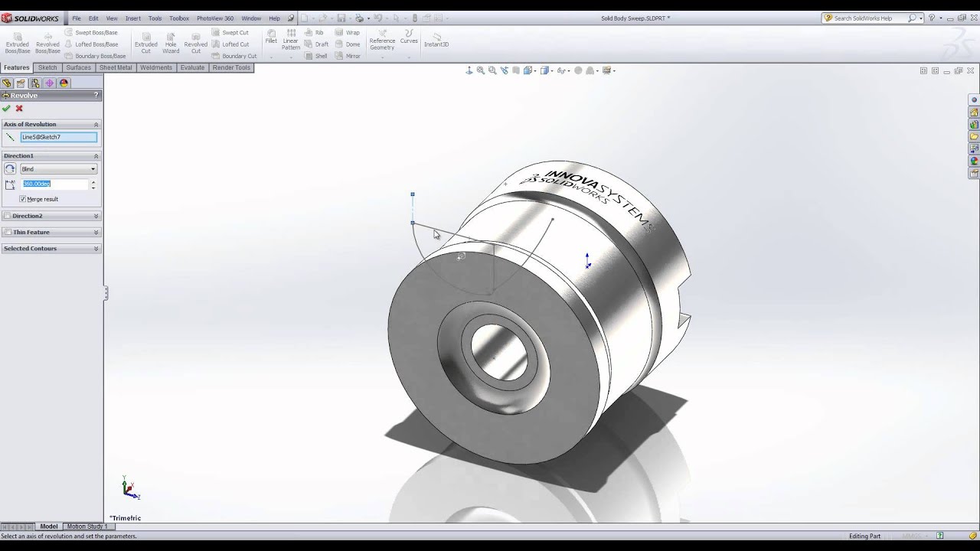This screenshot has width=980, height=551.
Task: Cancel the Revolve with red X
Action: 19,108
